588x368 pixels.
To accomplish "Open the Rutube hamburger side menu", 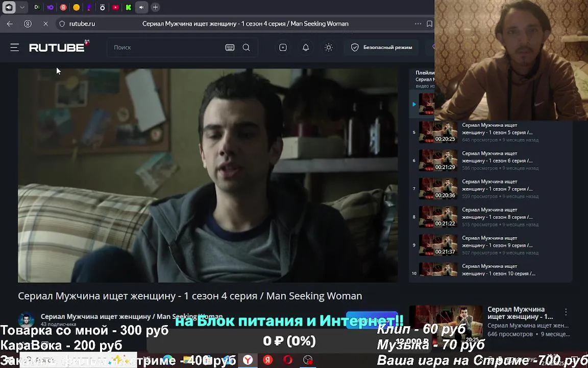I will [x=15, y=48].
